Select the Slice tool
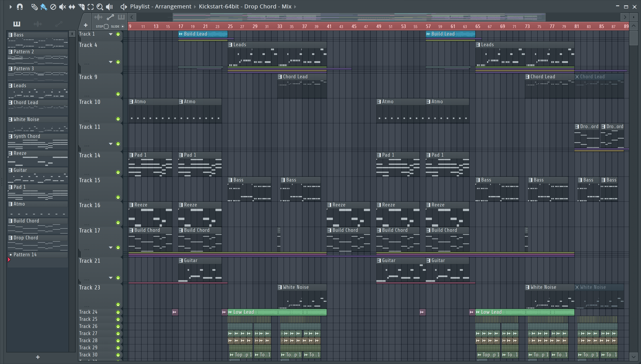The image size is (641, 364). 81,7
